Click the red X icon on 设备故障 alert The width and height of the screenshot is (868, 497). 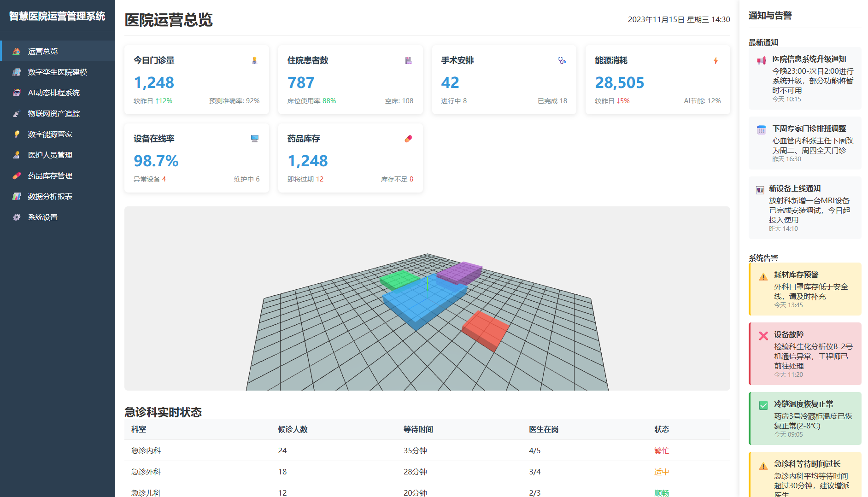pos(763,336)
